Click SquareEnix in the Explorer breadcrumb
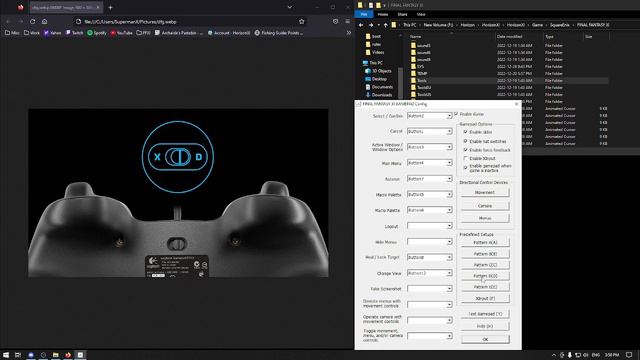Viewport: 640px width, 360px height. tap(559, 25)
